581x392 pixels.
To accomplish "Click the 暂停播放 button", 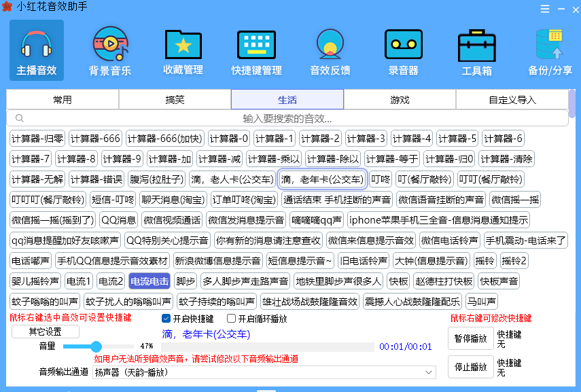I will click(x=471, y=338).
